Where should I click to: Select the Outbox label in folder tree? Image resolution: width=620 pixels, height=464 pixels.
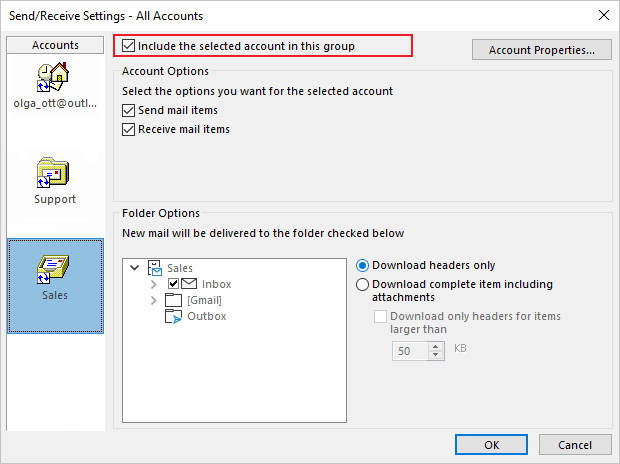point(207,316)
